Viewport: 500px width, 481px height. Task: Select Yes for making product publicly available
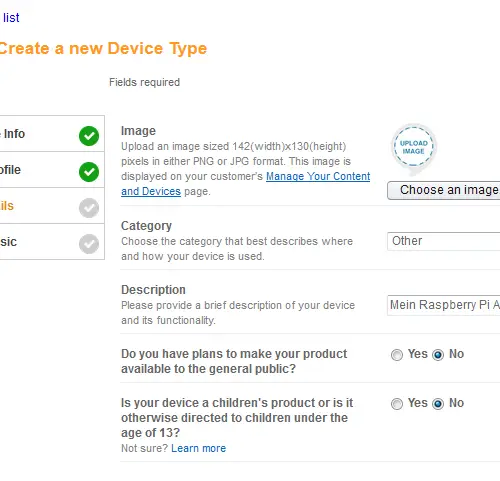pos(397,355)
